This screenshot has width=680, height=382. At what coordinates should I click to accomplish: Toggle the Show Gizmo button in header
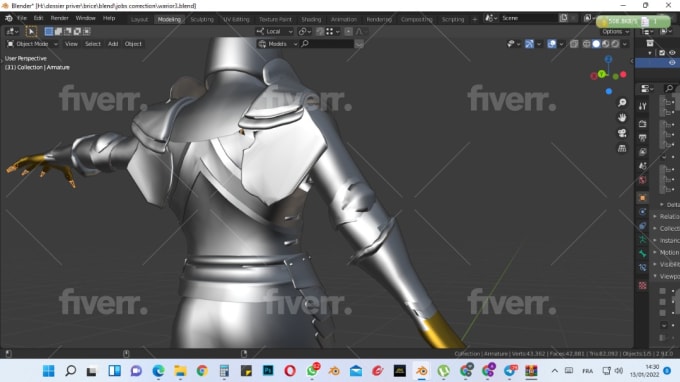coord(529,44)
